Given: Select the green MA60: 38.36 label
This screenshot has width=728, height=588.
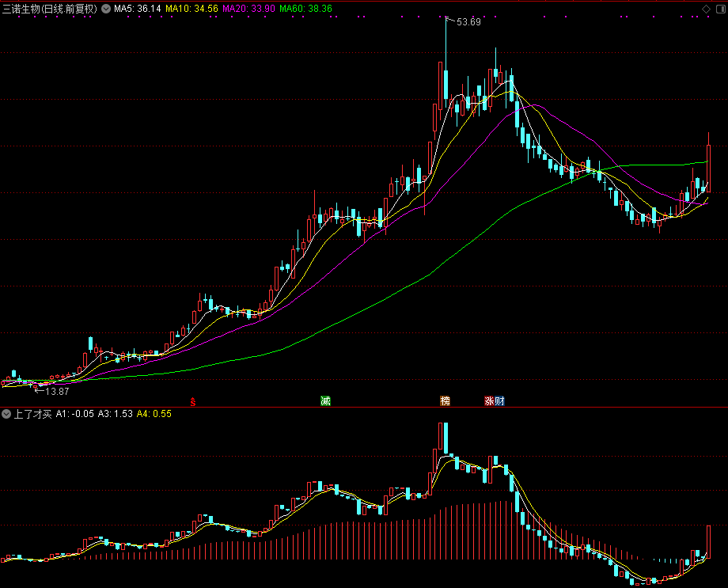Looking at the screenshot, I should [306, 9].
